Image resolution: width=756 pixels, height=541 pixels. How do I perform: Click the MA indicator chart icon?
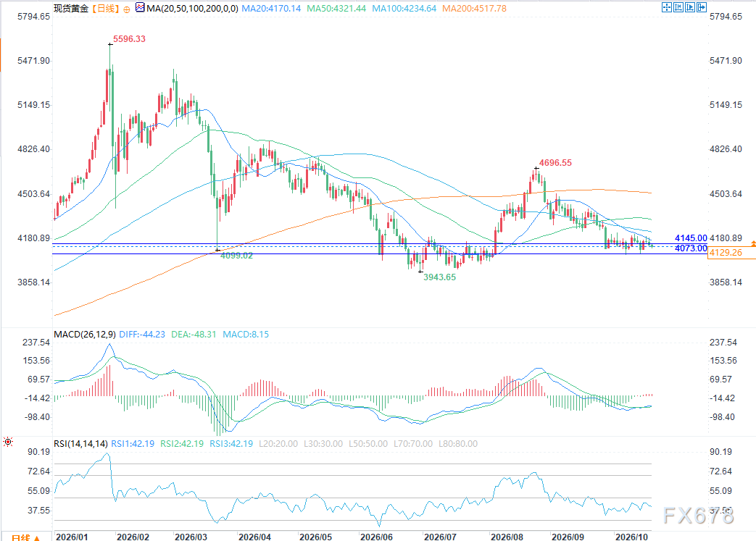click(140, 8)
